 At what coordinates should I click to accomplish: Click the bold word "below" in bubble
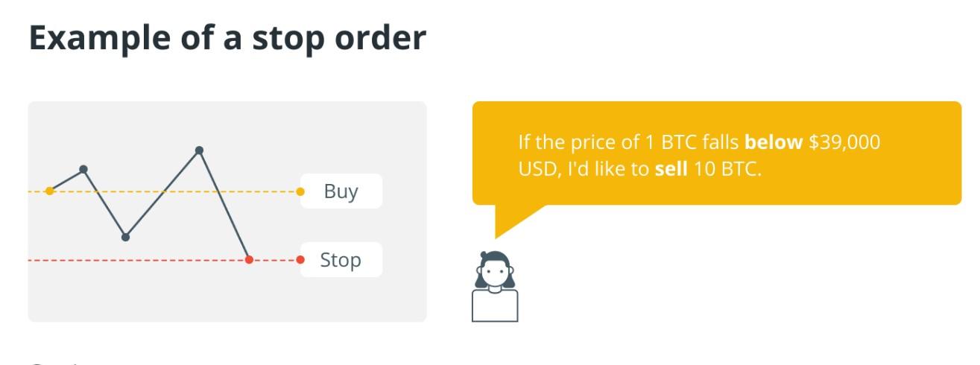[774, 142]
